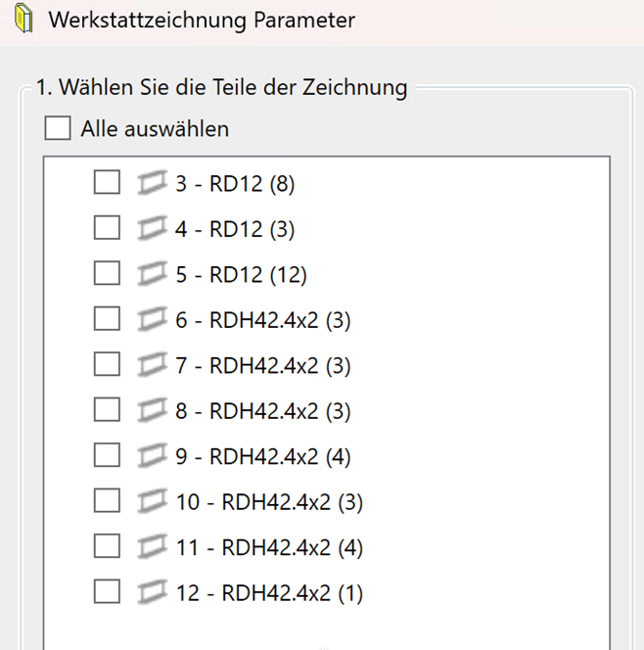
Task: Tick the checkbox for 8 - RDH42.4x2 (3)
Action: pos(107,410)
